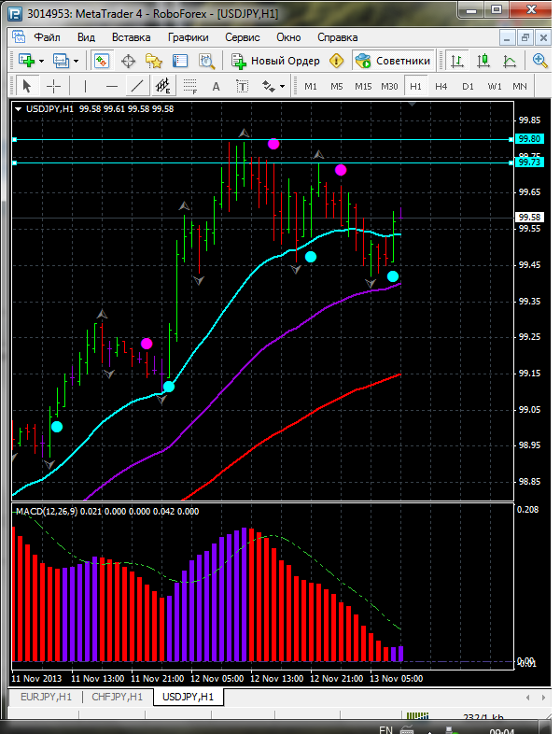Click the chart document icon in menu bar

19,37
